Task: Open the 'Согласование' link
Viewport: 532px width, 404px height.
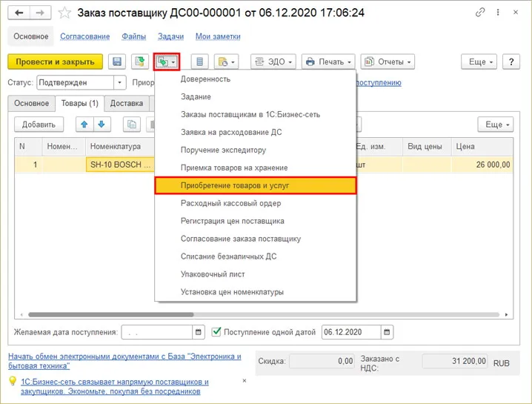Action: click(85, 36)
